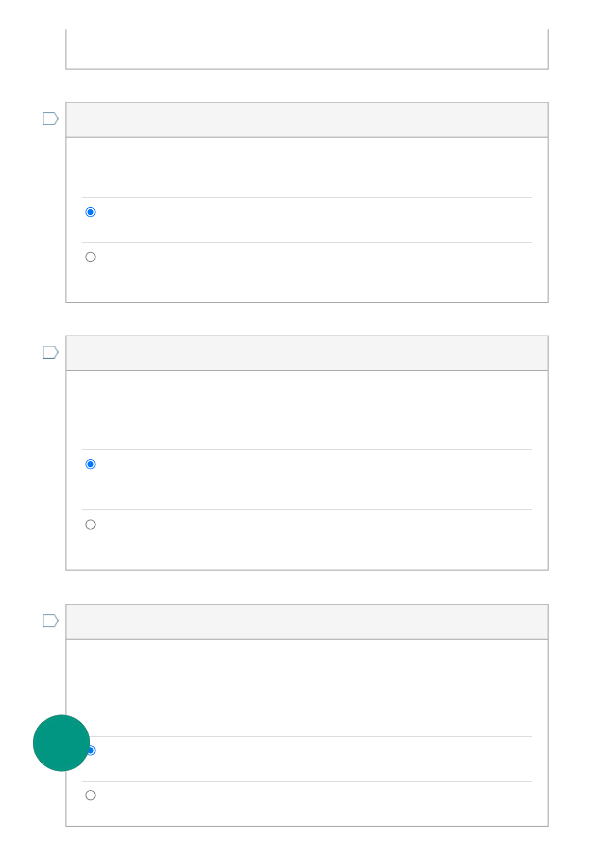
Task: Click the prompt area of the bottom question
Action: pos(306,688)
